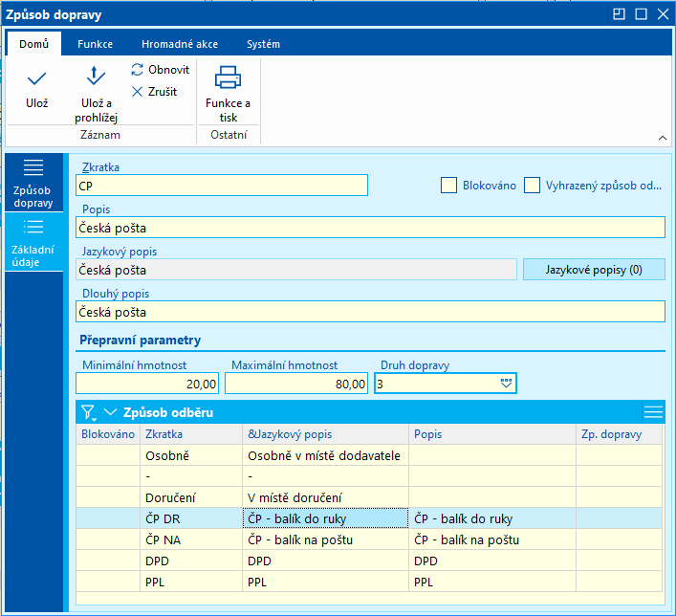Open the Hromadné akce tab
Screen dimensions: 676x616
coord(179,44)
